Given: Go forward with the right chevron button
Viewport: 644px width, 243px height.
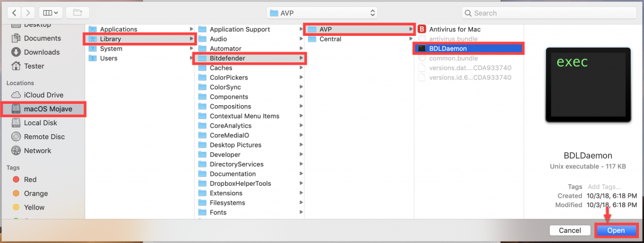Looking at the screenshot, I should coord(28,13).
